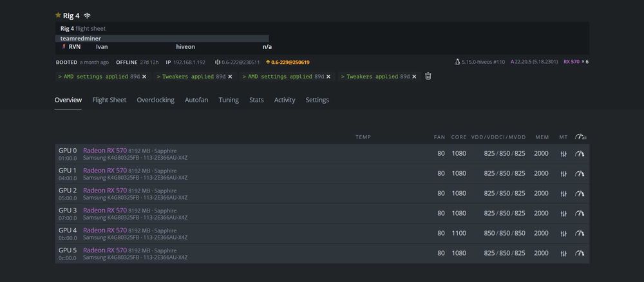Open GPU 4 tuning sliders icon
The width and height of the screenshot is (644, 282).
click(x=563, y=233)
